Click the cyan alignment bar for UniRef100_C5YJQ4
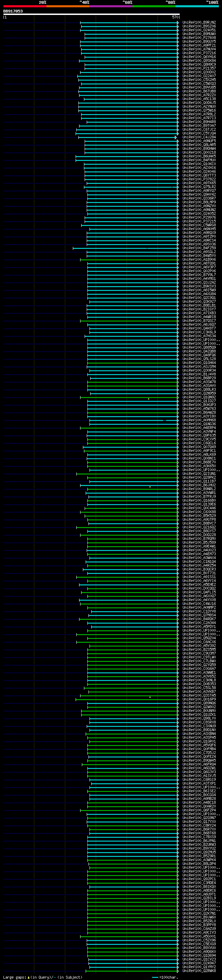 pyautogui.click(x=127, y=133)
